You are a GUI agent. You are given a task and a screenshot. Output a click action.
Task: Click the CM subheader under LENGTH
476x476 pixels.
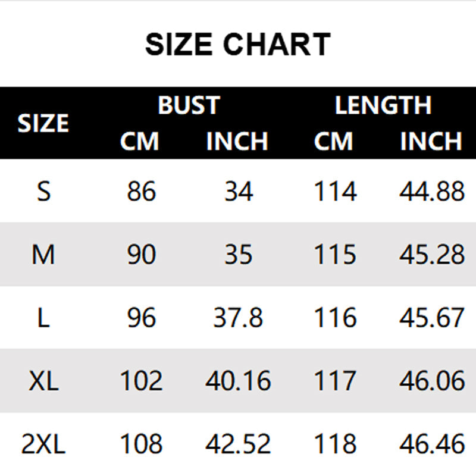(333, 141)
